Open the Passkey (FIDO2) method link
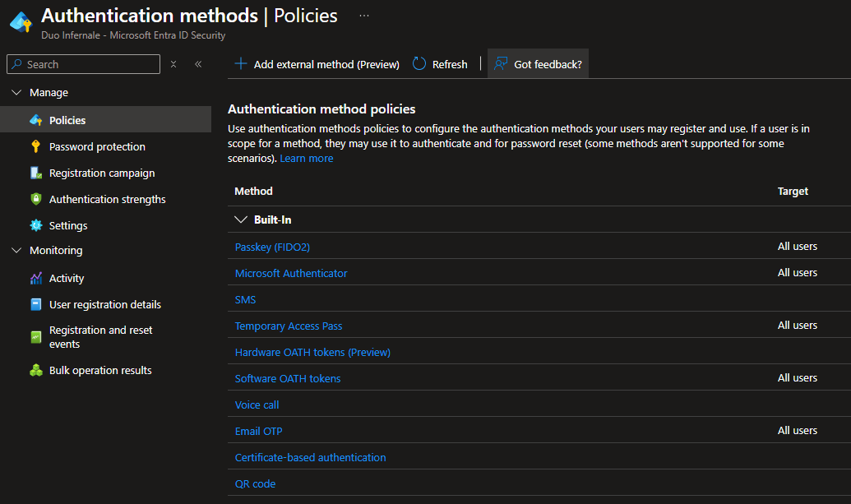 point(272,247)
